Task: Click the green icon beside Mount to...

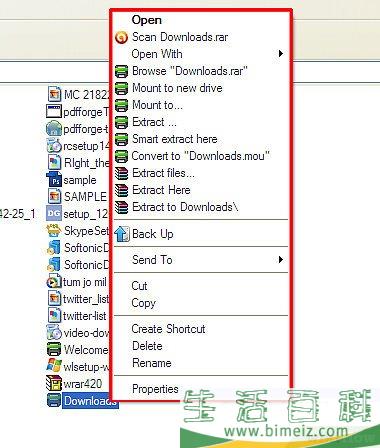Action: point(121,105)
